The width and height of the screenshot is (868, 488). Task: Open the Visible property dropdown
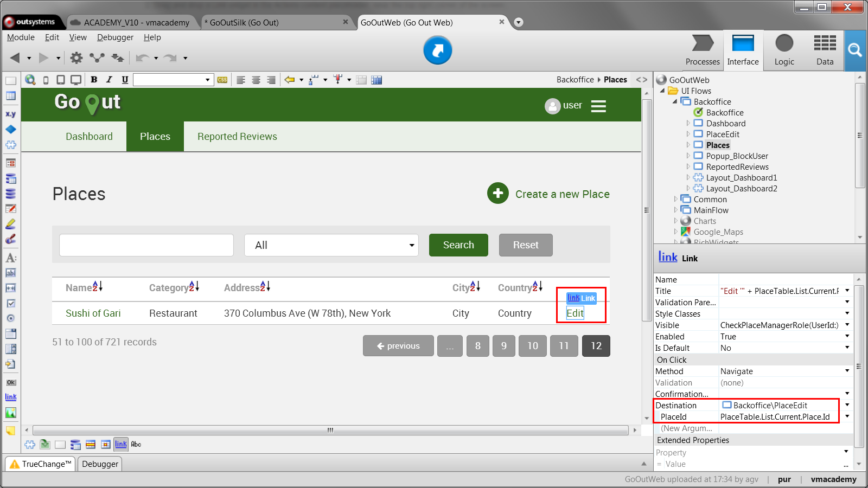847,325
